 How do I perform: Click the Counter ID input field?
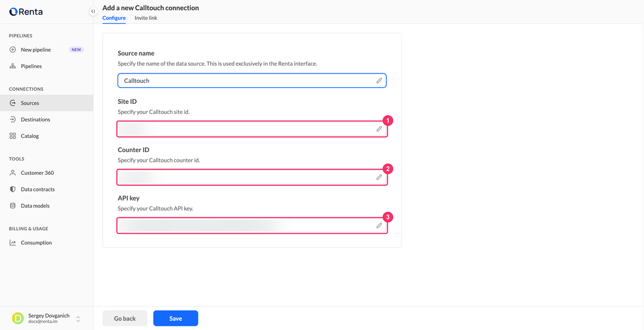pos(252,177)
